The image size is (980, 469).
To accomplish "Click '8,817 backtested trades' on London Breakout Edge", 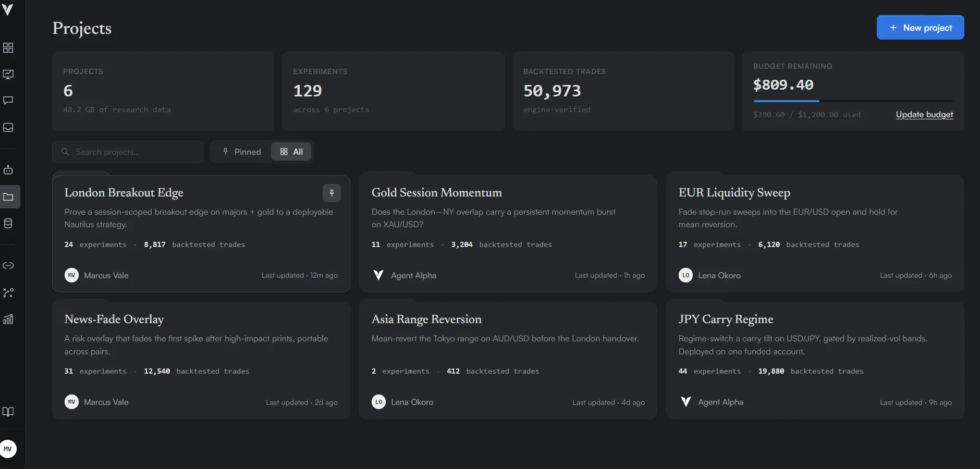I will tap(194, 244).
